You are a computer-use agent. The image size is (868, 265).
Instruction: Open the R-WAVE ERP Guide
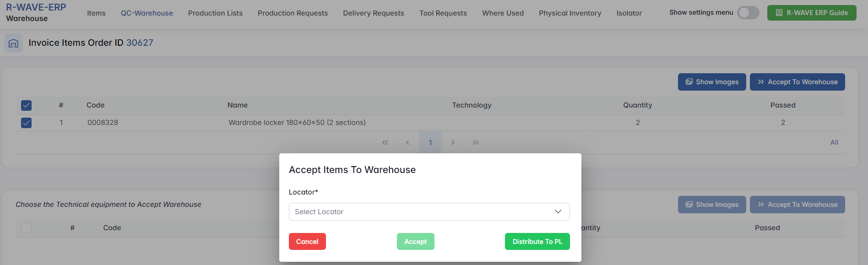(x=812, y=13)
